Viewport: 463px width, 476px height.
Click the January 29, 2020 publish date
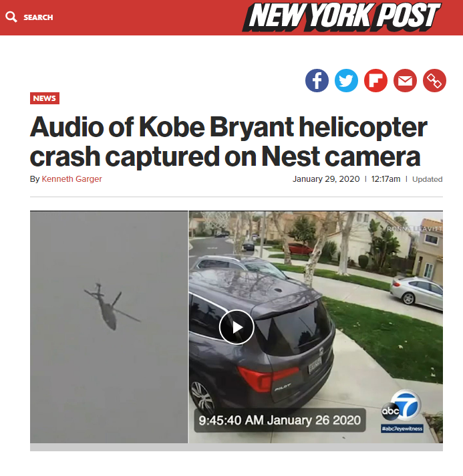coord(326,178)
